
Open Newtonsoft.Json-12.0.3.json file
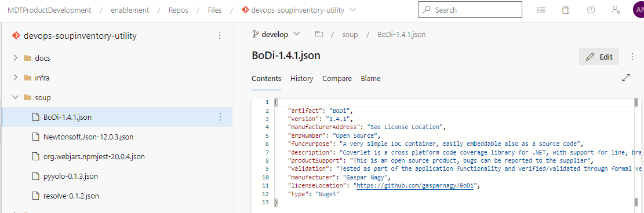88,137
